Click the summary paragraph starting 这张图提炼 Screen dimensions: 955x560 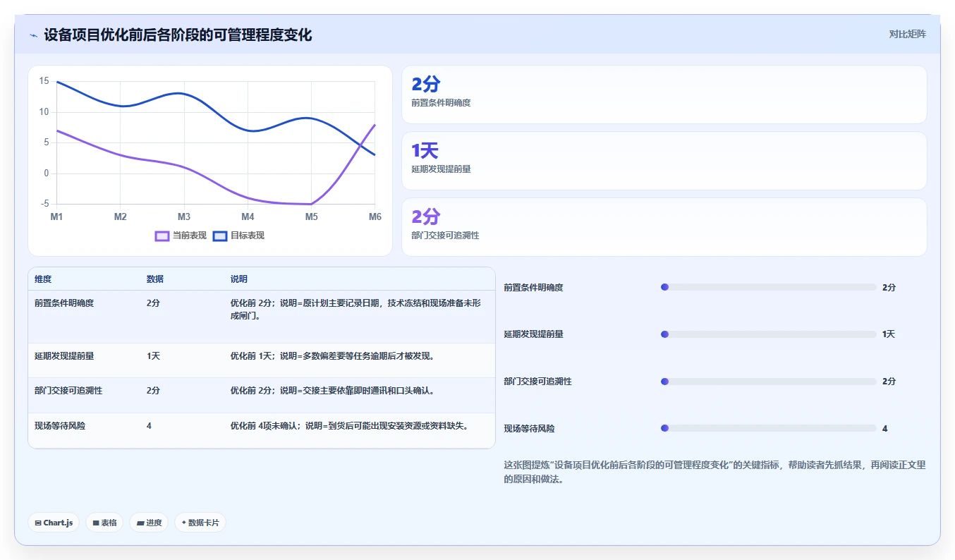click(x=714, y=473)
